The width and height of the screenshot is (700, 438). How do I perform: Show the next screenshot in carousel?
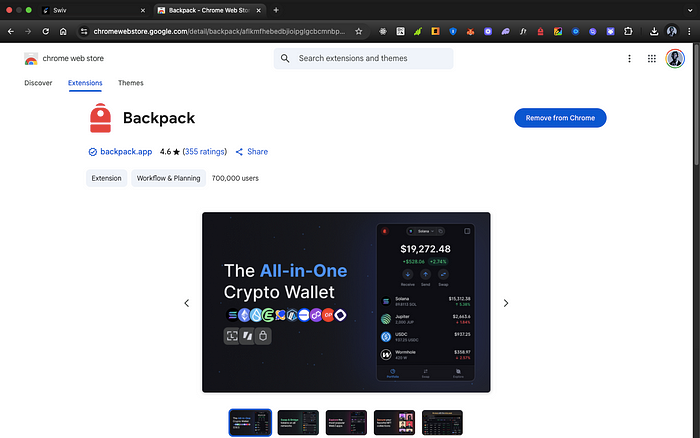click(x=505, y=303)
